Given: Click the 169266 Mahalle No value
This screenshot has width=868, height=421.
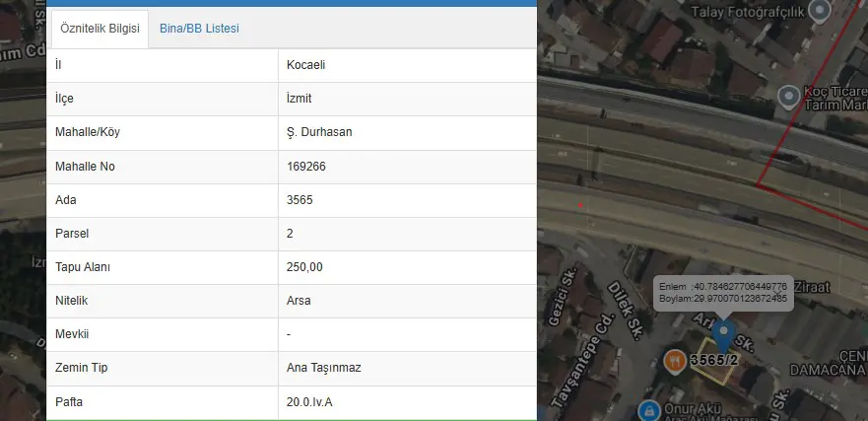Looking at the screenshot, I should click(x=306, y=167).
